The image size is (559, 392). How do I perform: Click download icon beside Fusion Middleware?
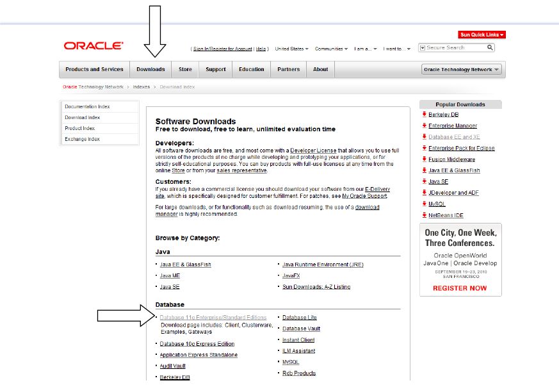pyautogui.click(x=425, y=159)
